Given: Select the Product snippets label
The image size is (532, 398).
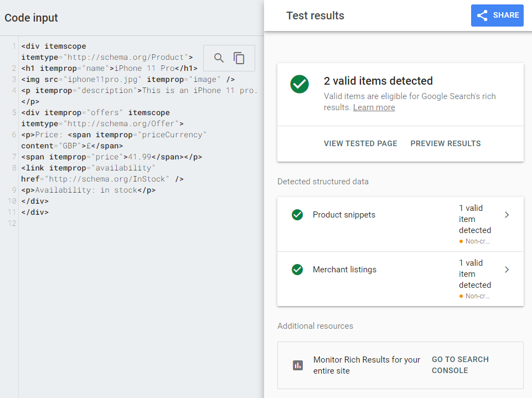Looking at the screenshot, I should pos(344,215).
